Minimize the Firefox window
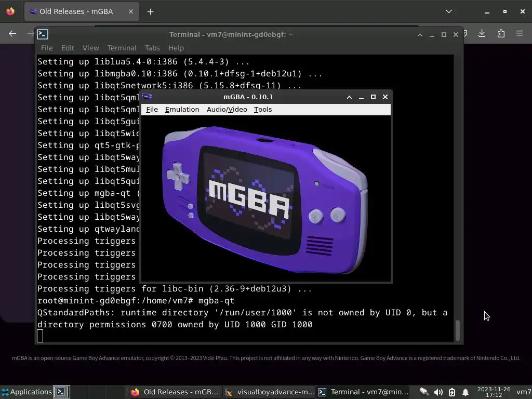 pyautogui.click(x=487, y=11)
